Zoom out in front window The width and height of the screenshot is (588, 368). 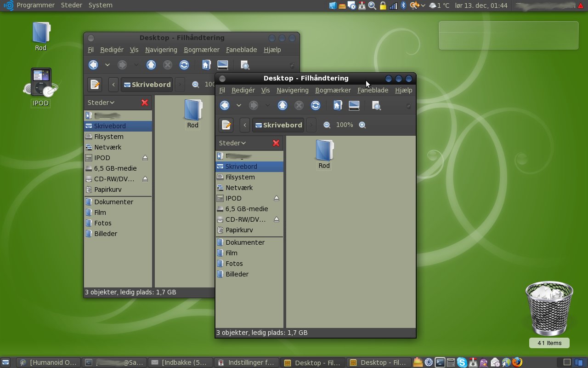[327, 125]
